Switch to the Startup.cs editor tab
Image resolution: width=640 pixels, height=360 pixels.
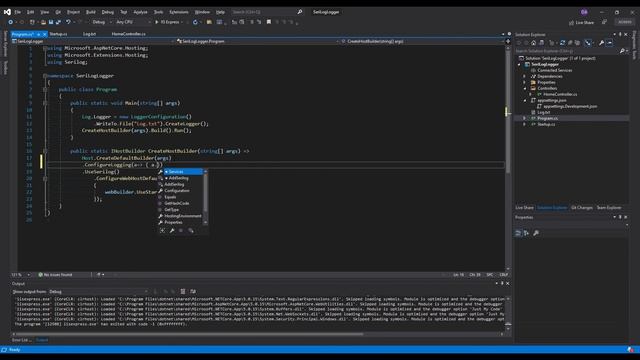click(x=58, y=34)
